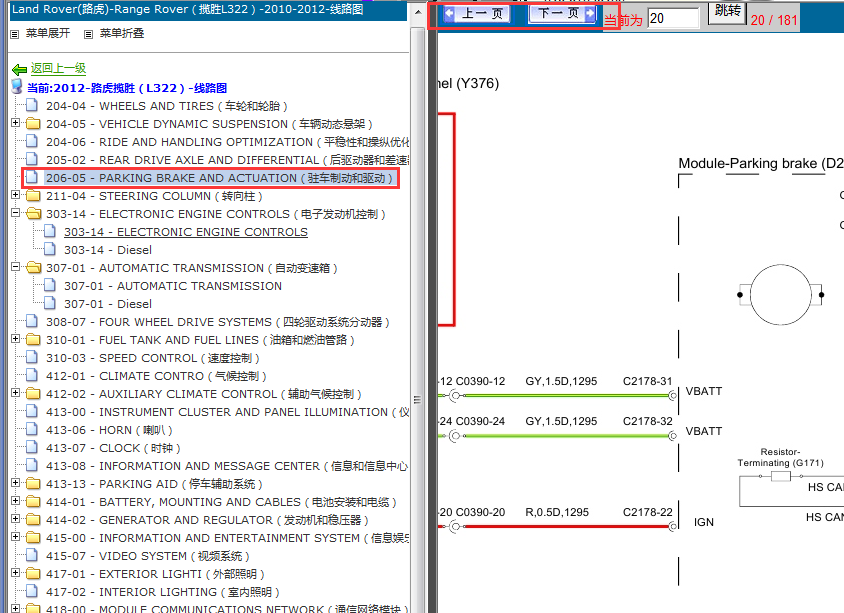
Task: Click the 跳转 jump button
Action: 727,11
